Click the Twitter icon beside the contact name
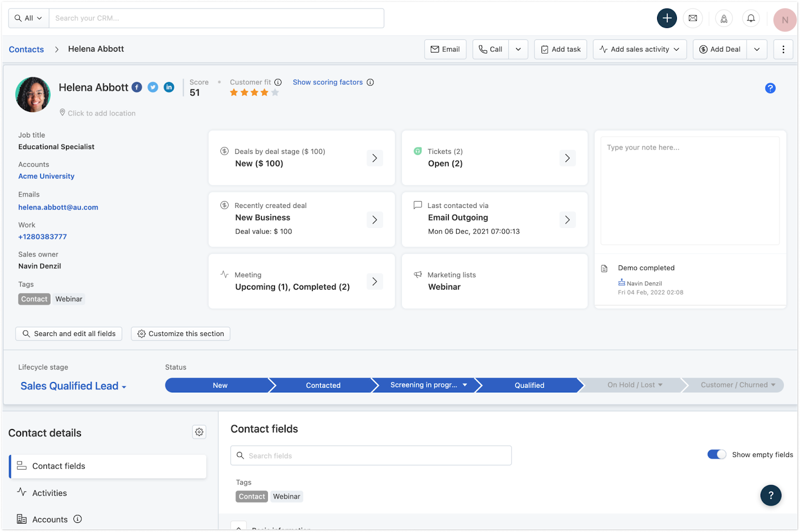Screen dimensions: 800x532 point(153,87)
